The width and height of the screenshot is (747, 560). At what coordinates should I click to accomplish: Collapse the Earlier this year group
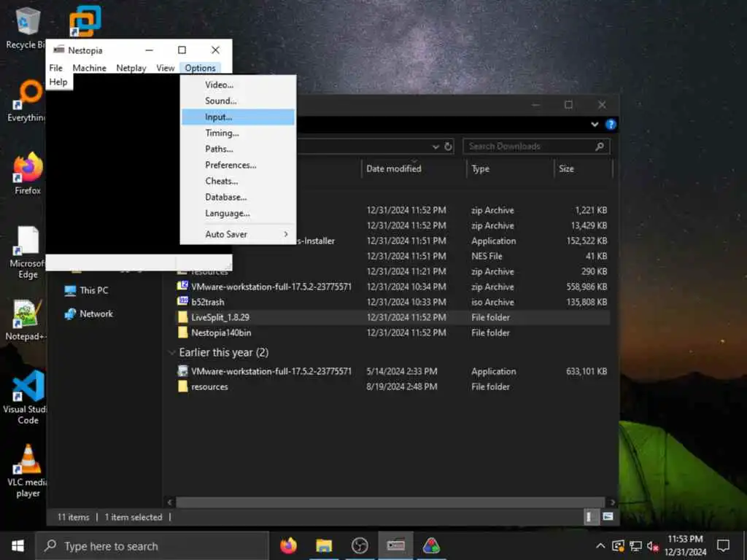[171, 353]
